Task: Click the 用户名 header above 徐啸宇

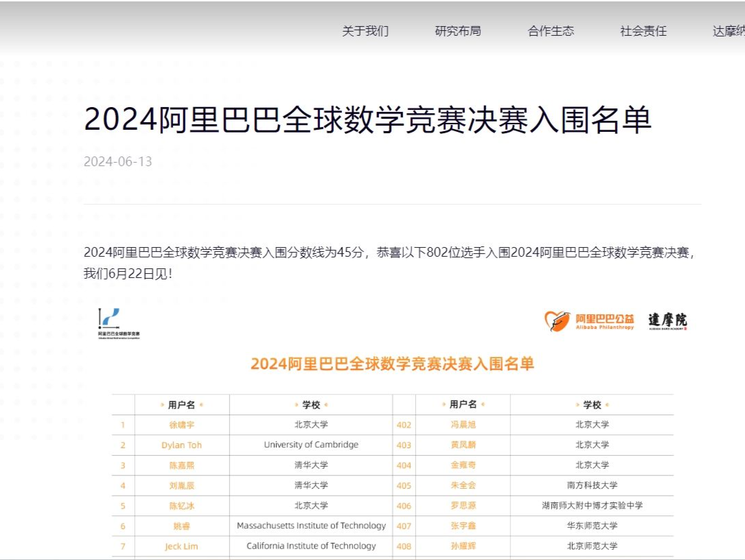Action: coord(181,405)
